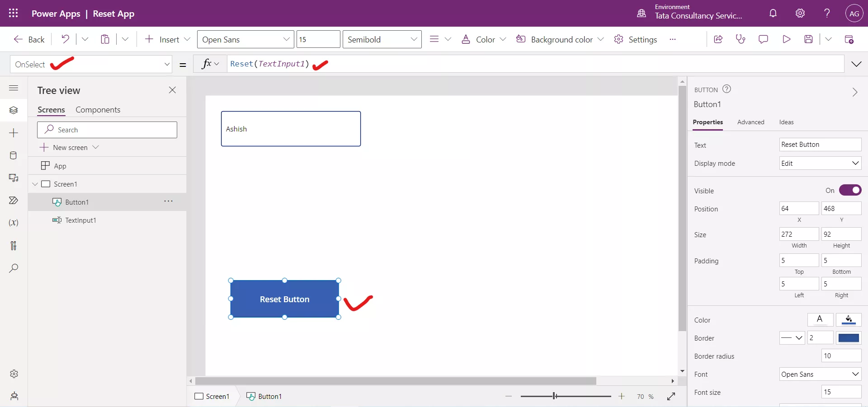Preview the app with the Play icon
This screenshot has width=868, height=407.
[786, 39]
